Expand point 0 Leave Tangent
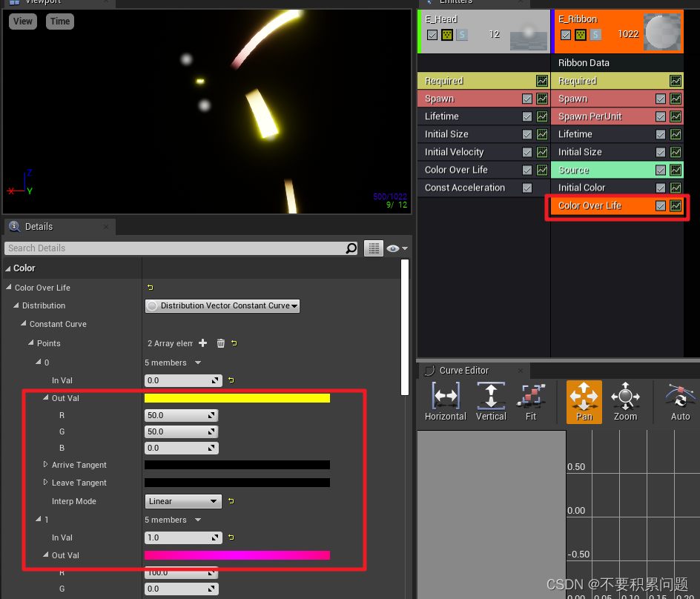This screenshot has width=700, height=599. point(45,483)
